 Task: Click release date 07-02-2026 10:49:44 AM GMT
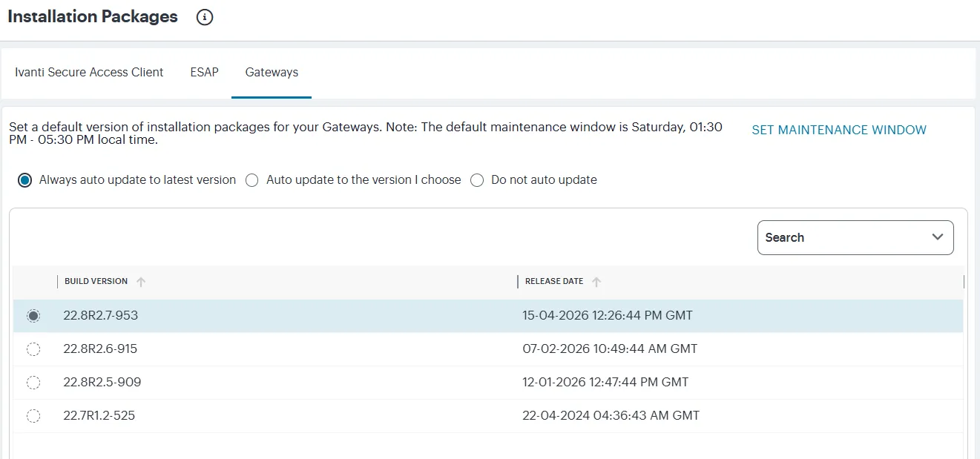610,349
